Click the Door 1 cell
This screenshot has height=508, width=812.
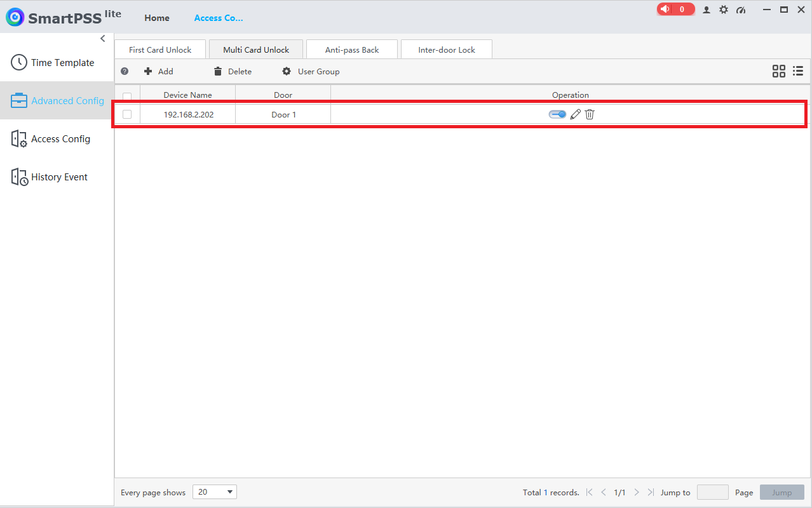pos(283,114)
